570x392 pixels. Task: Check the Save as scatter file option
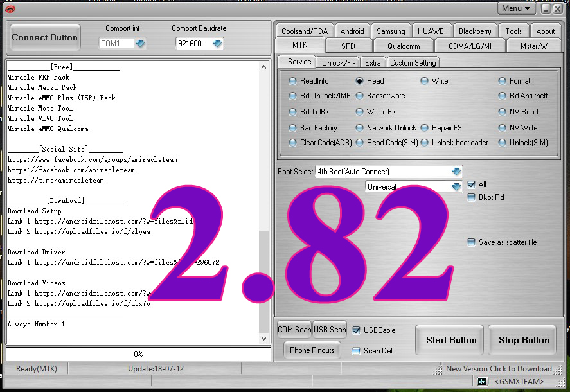pyautogui.click(x=471, y=242)
